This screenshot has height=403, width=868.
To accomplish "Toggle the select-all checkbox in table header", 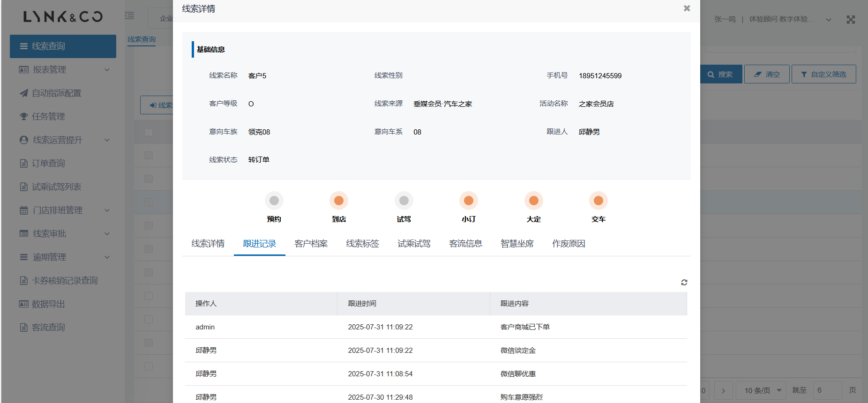I will [x=149, y=132].
